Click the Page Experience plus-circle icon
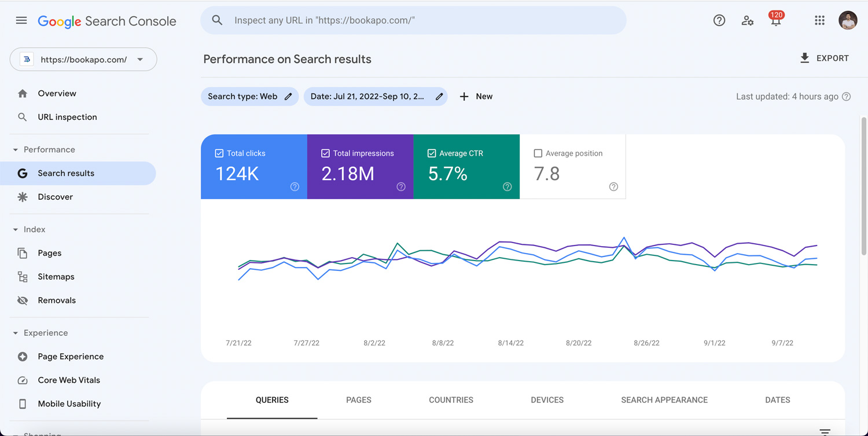 click(x=23, y=357)
